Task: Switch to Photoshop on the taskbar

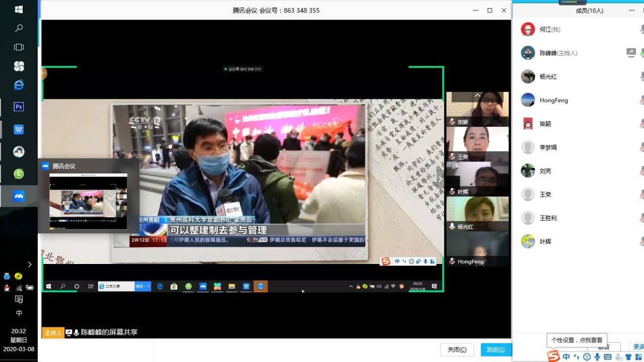Action: (x=19, y=107)
